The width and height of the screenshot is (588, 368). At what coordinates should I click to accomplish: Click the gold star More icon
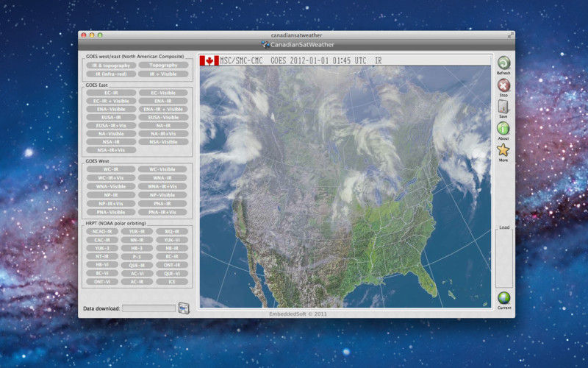tap(503, 150)
